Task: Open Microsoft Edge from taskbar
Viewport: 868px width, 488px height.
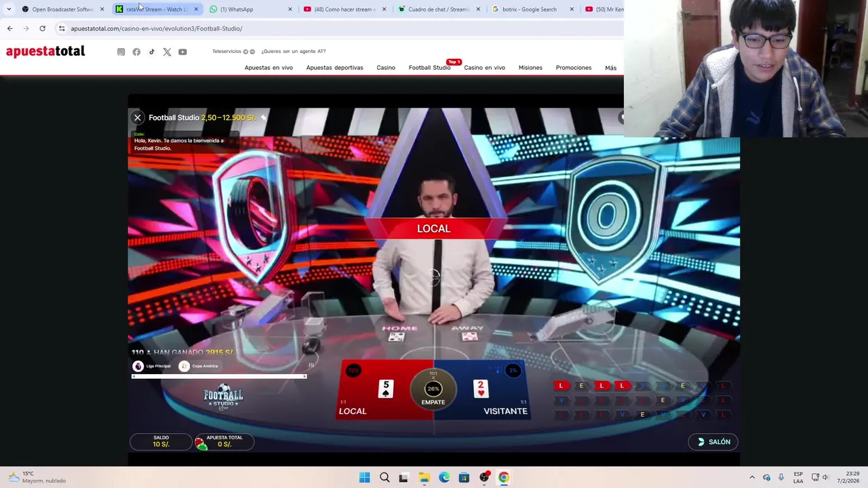Action: coord(444,477)
